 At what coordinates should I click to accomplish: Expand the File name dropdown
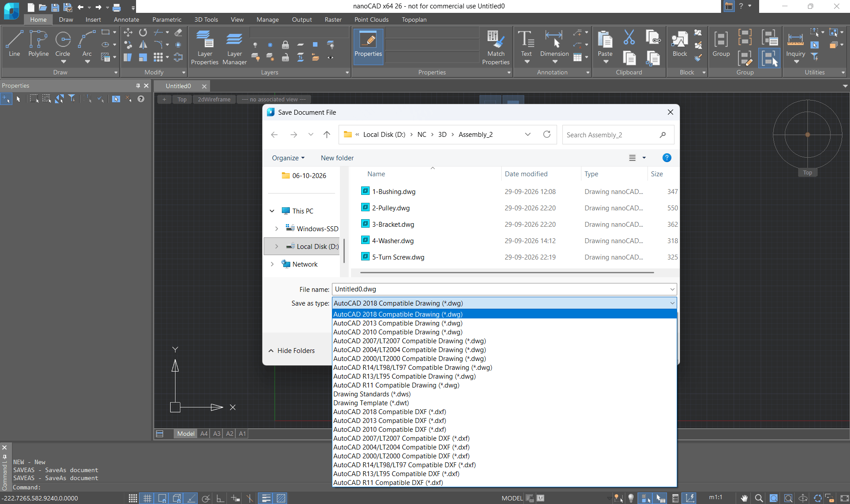(672, 289)
